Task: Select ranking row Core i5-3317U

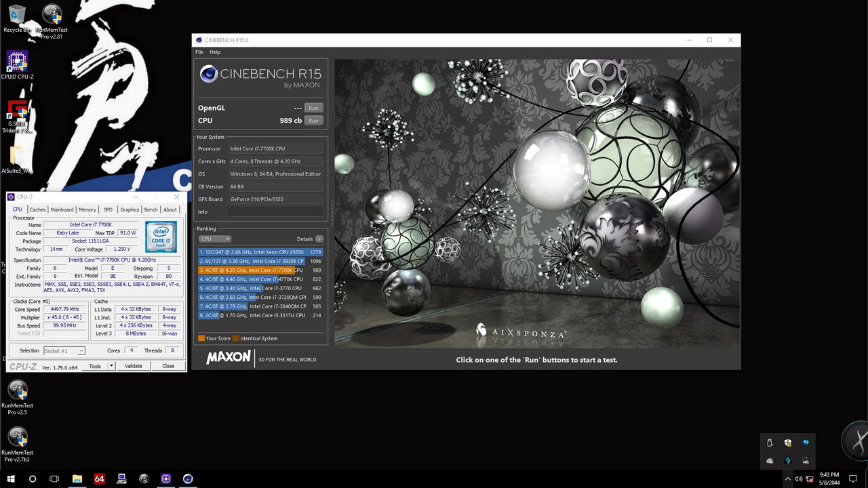Action: pos(260,315)
